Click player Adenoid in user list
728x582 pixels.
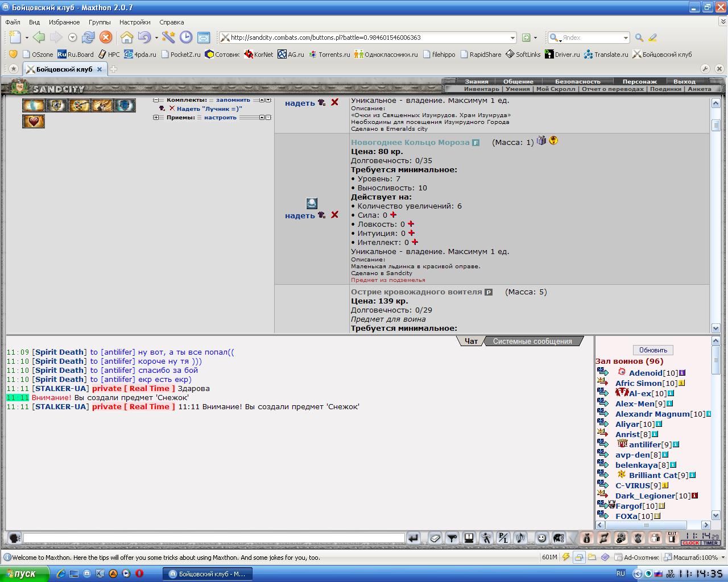pyautogui.click(x=646, y=373)
